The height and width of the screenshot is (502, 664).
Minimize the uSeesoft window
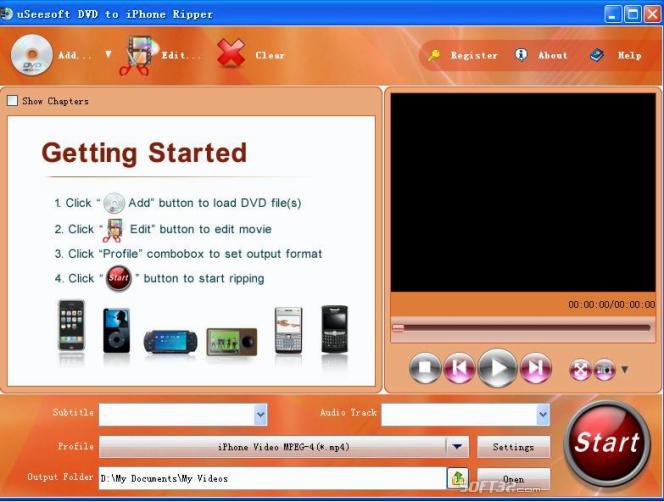(612, 15)
